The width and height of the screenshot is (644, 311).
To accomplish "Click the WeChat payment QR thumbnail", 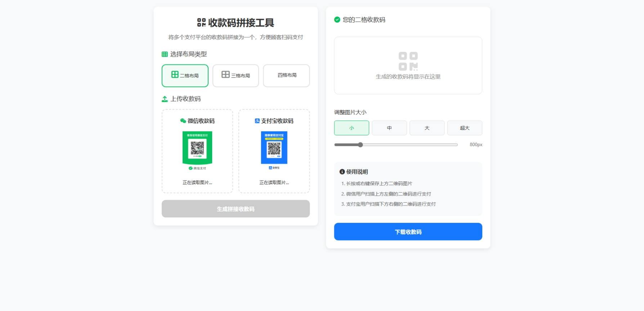I will tap(197, 151).
